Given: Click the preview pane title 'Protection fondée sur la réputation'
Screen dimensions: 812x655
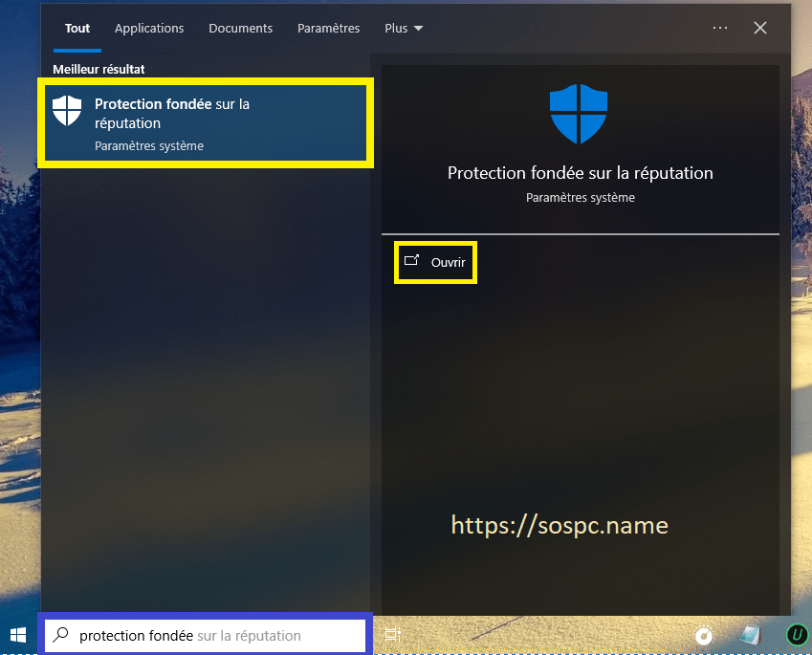Looking at the screenshot, I should tap(580, 174).
